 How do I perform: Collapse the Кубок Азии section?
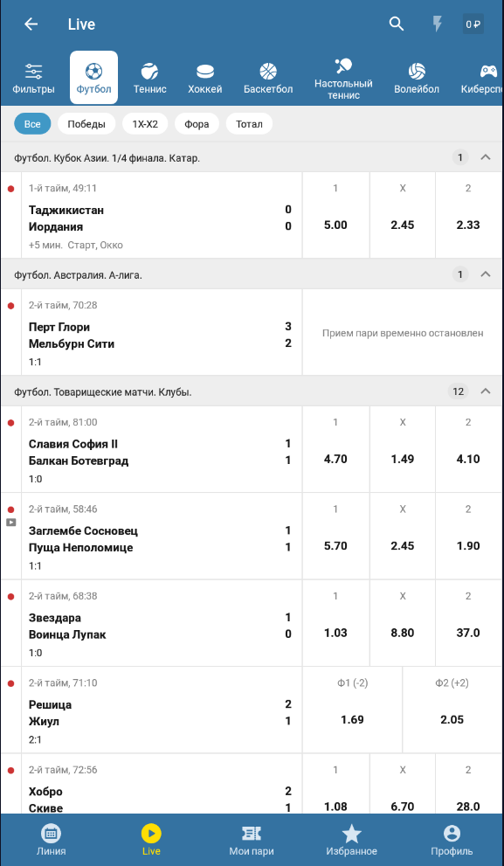pos(486,157)
